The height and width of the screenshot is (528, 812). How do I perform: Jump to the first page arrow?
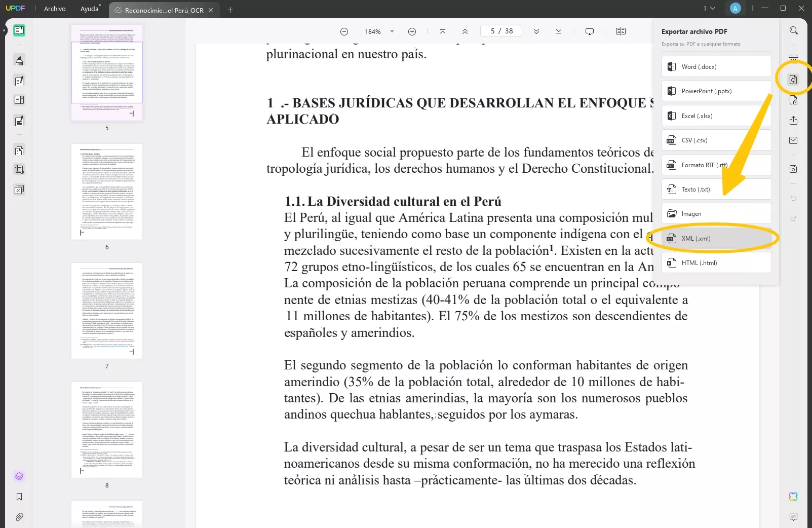(443, 31)
